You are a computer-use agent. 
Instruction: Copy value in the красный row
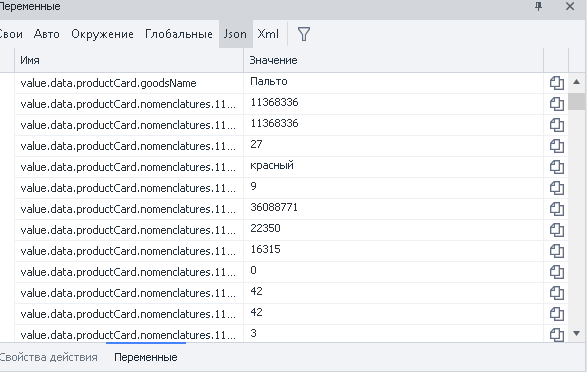[x=556, y=167]
